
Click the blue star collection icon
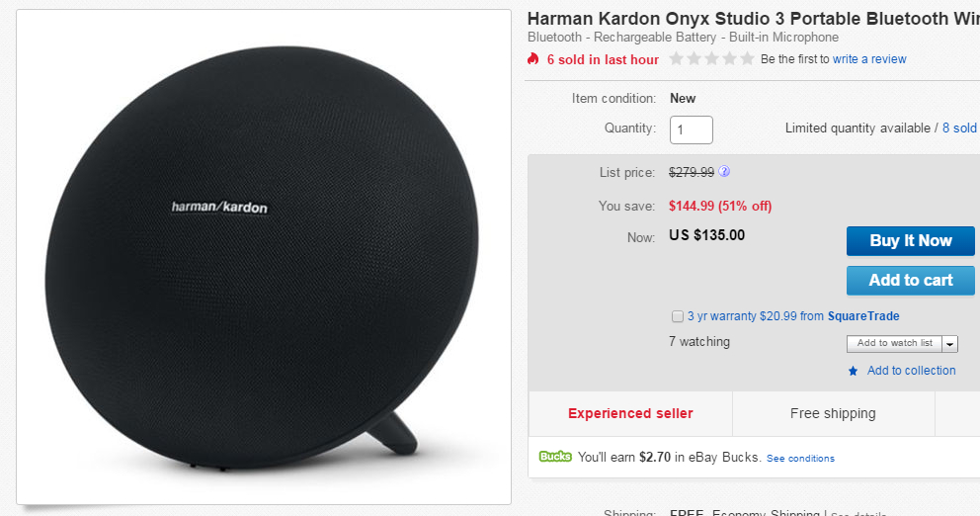(x=853, y=371)
